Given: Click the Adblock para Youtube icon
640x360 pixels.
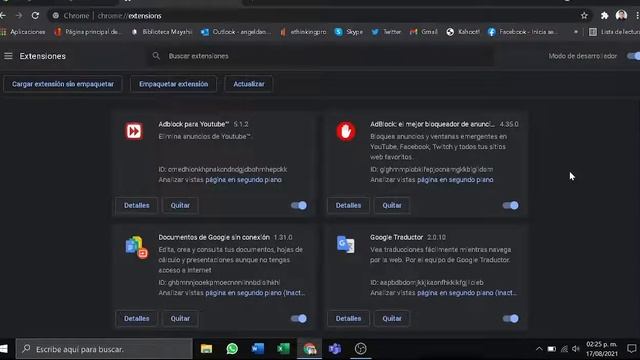Looking at the screenshot, I should [x=134, y=131].
